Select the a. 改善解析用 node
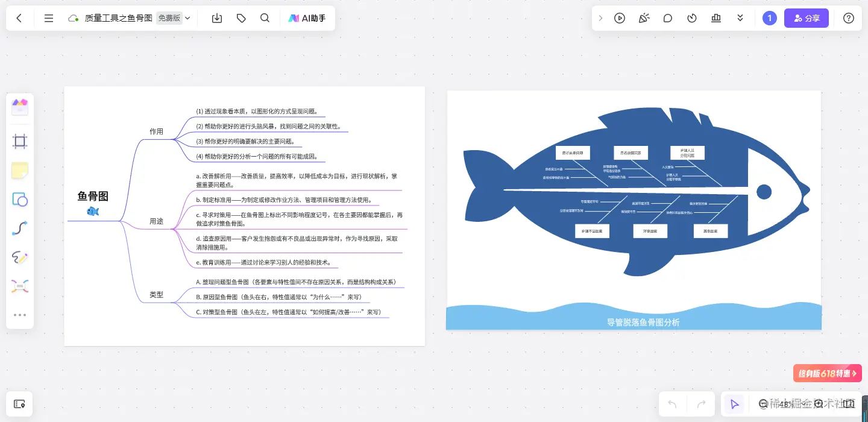The height and width of the screenshot is (422, 868). 297,180
